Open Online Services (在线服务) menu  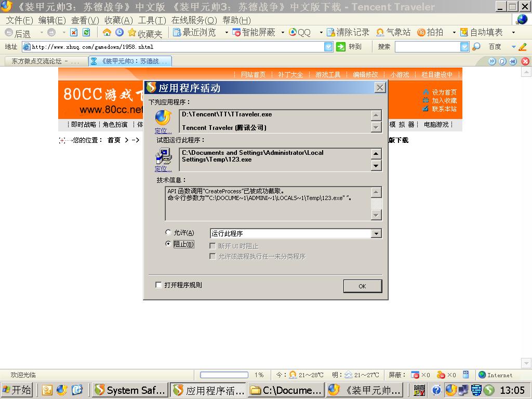(x=194, y=20)
